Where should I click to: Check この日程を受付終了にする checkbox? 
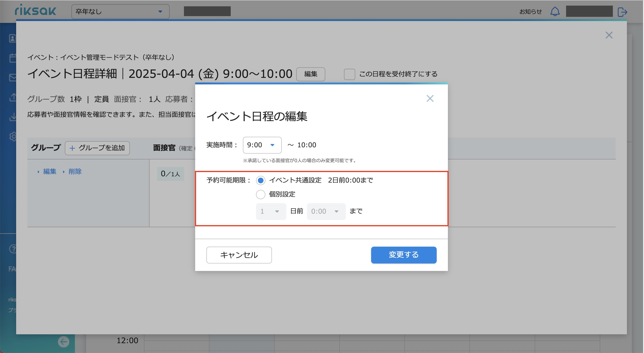point(349,74)
